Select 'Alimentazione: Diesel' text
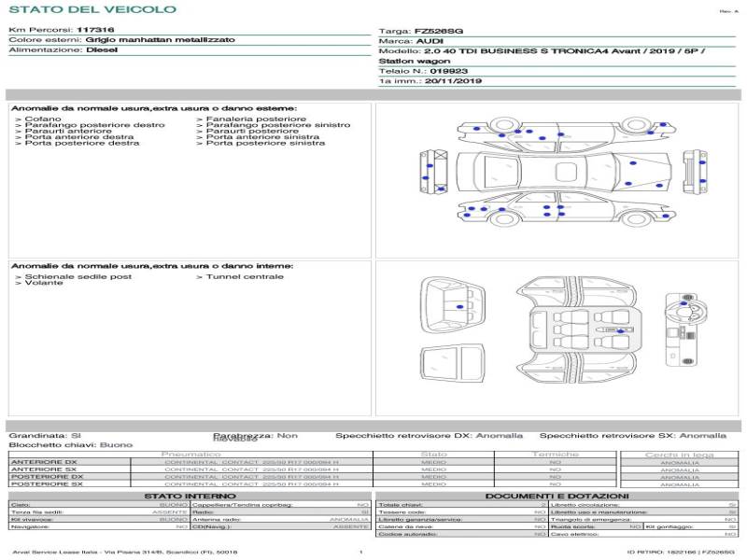This screenshot has height=560, width=747. [63, 49]
